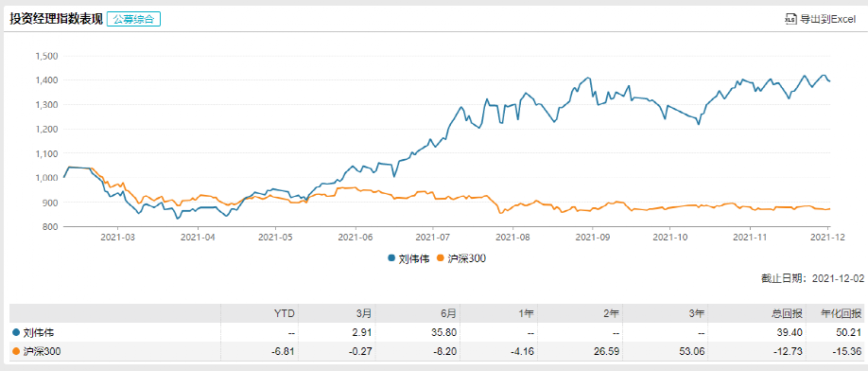This screenshot has height=371, width=868.
Task: Click the 1,500 y-axis label
Action: pos(46,56)
